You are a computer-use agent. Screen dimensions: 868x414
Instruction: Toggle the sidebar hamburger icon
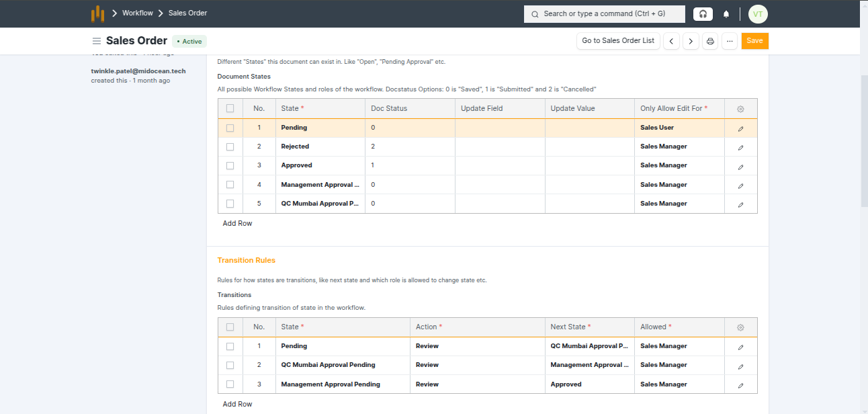97,41
